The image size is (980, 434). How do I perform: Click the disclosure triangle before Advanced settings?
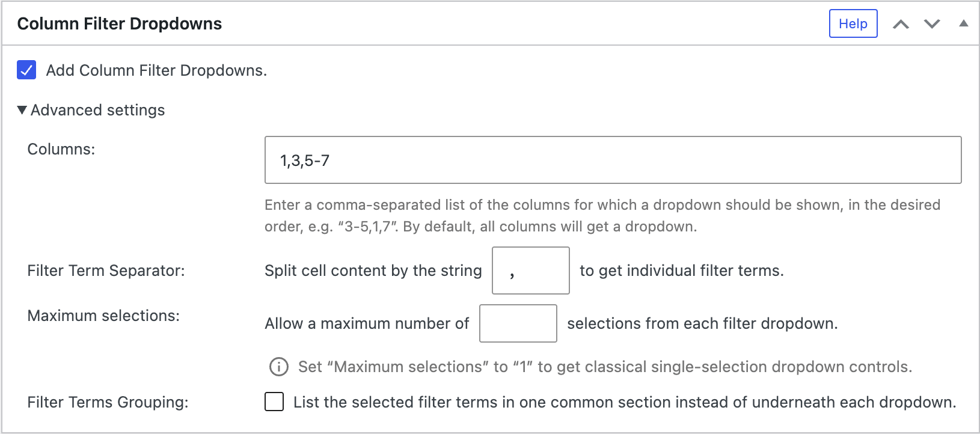pyautogui.click(x=22, y=109)
